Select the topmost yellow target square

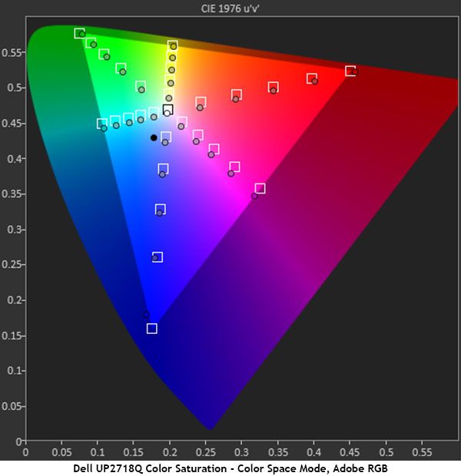point(173,45)
